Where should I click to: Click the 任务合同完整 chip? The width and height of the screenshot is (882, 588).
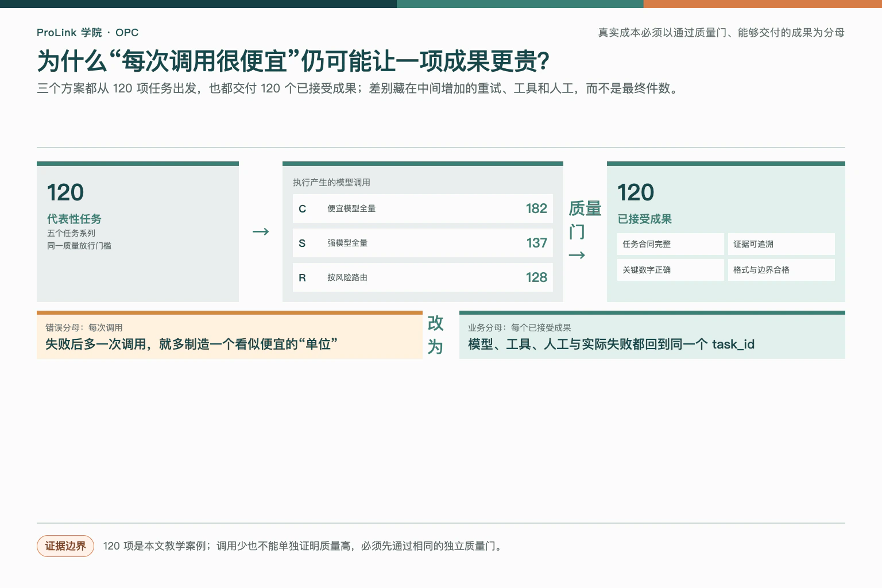click(x=671, y=244)
